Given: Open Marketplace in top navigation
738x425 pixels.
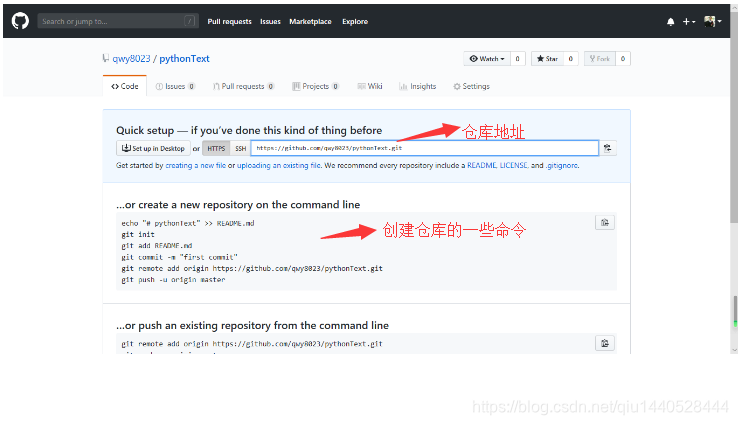Looking at the screenshot, I should coord(310,22).
